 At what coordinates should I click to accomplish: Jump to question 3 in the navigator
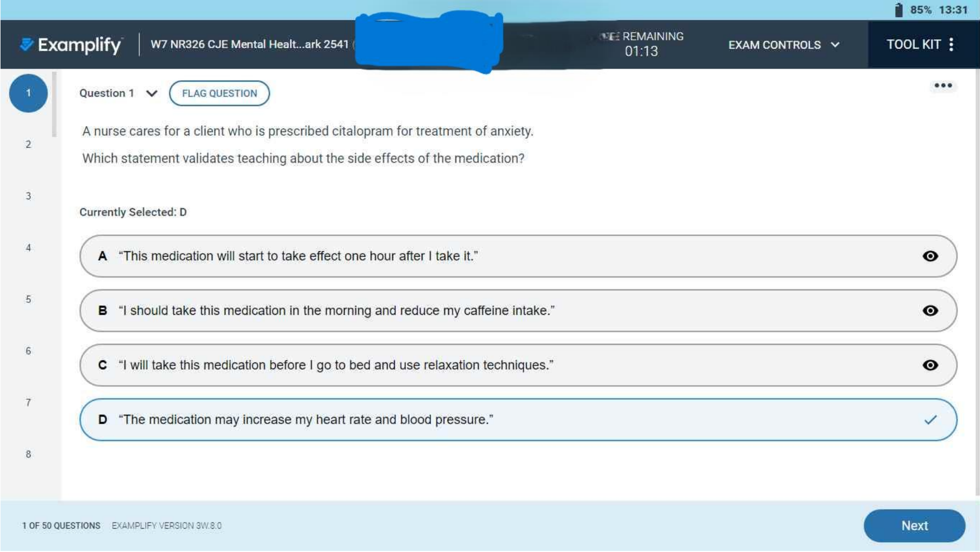tap(28, 196)
